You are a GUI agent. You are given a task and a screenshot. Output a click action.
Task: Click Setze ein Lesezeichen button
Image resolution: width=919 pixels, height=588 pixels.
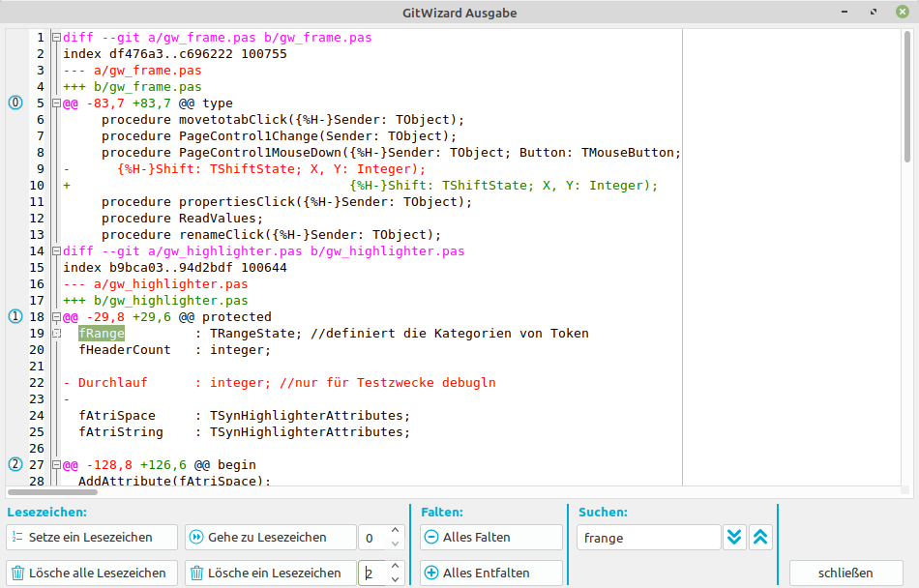pyautogui.click(x=92, y=538)
